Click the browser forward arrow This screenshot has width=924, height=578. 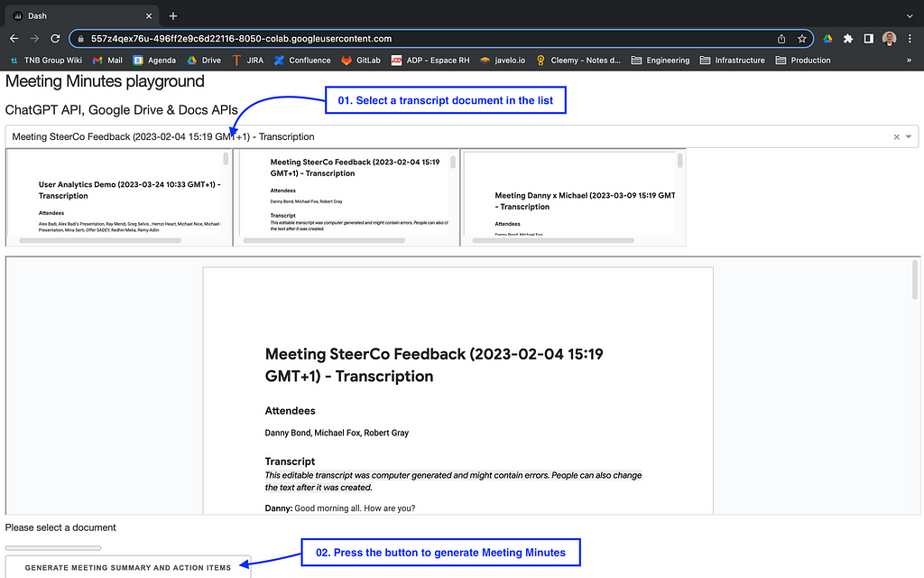[x=35, y=38]
